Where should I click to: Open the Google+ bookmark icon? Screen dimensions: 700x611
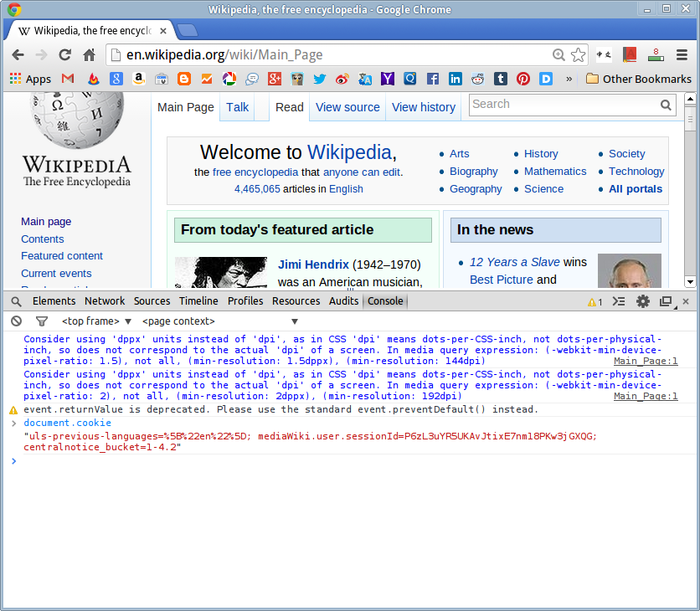click(x=274, y=79)
